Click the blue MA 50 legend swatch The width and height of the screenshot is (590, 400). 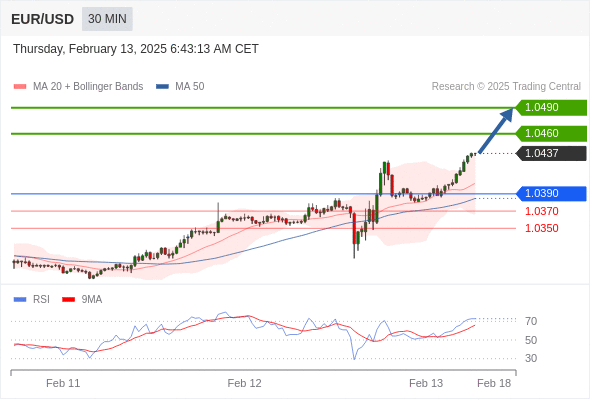pyautogui.click(x=162, y=87)
